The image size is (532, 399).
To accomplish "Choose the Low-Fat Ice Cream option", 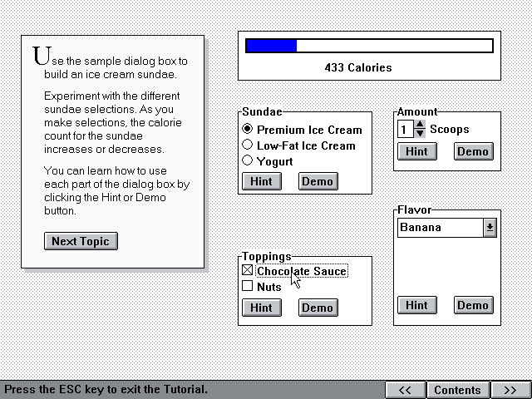I will click(x=247, y=145).
